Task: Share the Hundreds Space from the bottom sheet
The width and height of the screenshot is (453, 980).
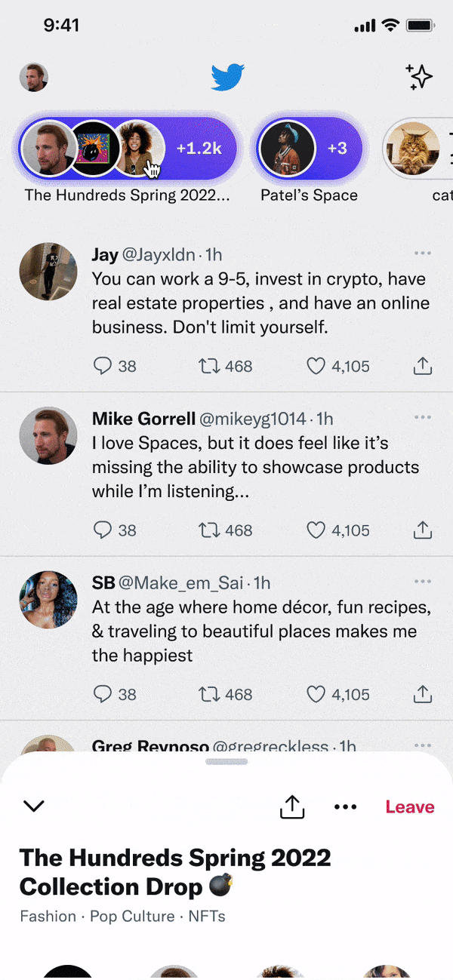Action: (x=292, y=806)
